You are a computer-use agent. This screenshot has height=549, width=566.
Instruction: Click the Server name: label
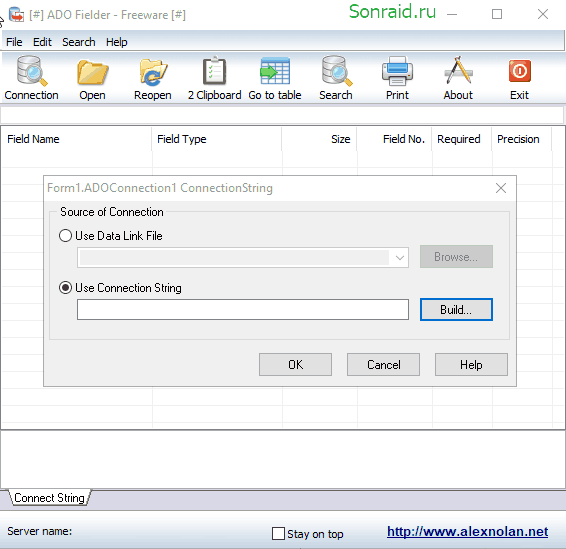click(x=40, y=531)
